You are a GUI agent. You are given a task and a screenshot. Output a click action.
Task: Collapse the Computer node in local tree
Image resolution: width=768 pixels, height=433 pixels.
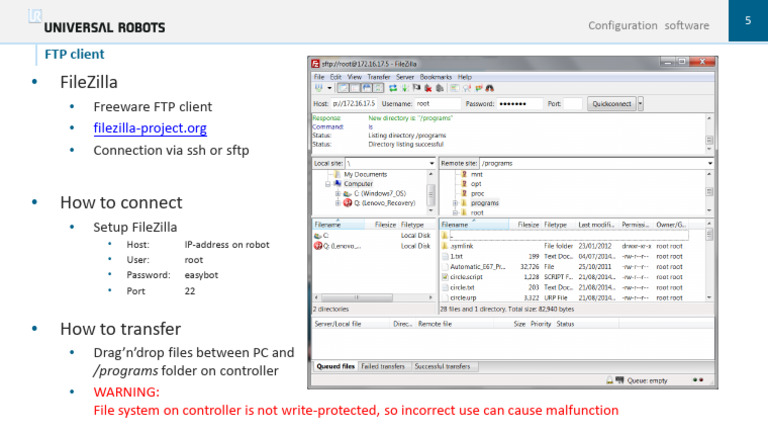[x=328, y=184]
